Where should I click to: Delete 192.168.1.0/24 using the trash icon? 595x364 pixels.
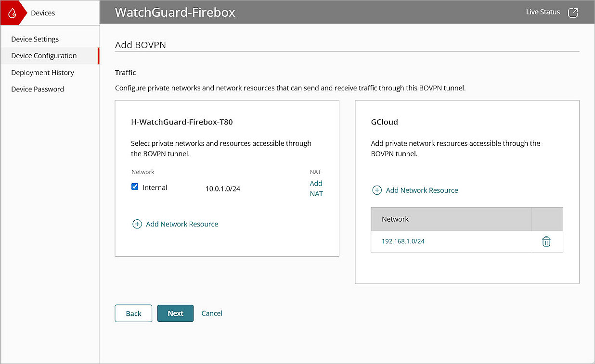(546, 241)
